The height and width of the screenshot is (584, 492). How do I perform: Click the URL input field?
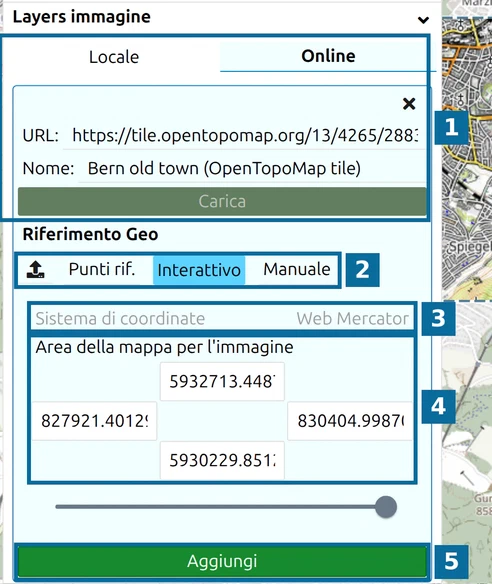(244, 135)
